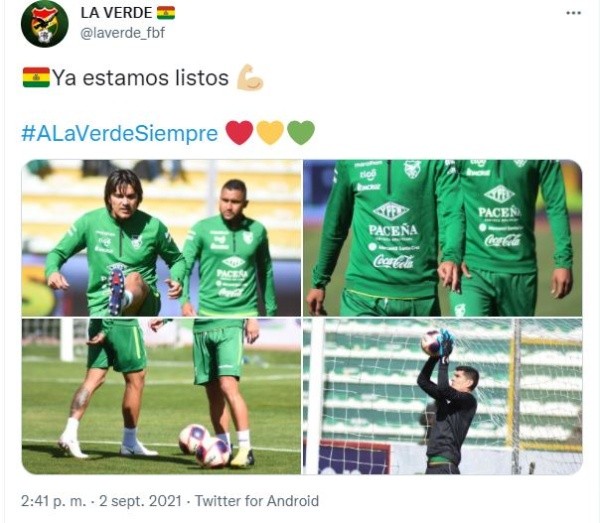Click the Coca-Cola logo on left jersey
600x523 pixels.
point(393,262)
